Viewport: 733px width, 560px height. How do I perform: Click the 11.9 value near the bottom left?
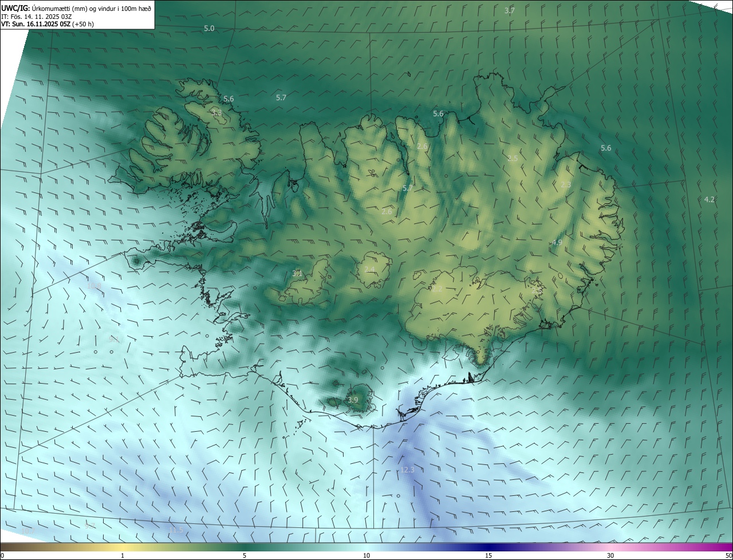point(176,530)
